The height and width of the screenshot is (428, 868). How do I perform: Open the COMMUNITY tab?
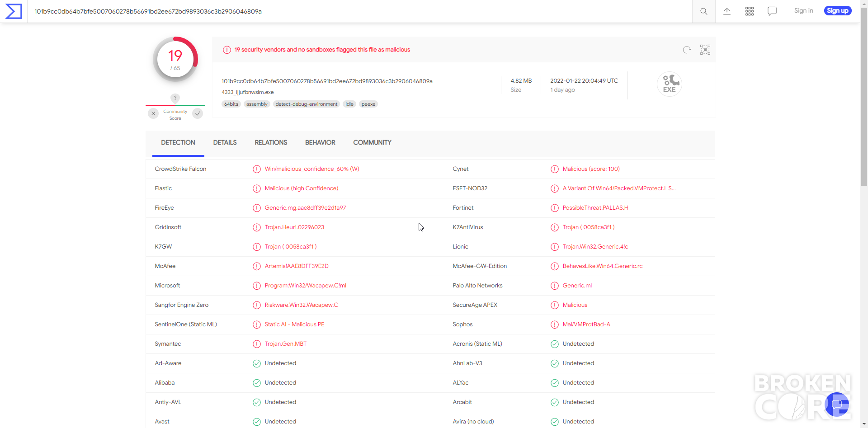pyautogui.click(x=372, y=142)
